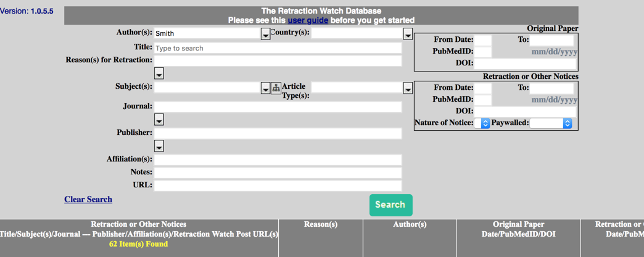This screenshot has width=644, height=257.
Task: Expand the Subject(s) dropdown arrow
Action: pyautogui.click(x=265, y=89)
